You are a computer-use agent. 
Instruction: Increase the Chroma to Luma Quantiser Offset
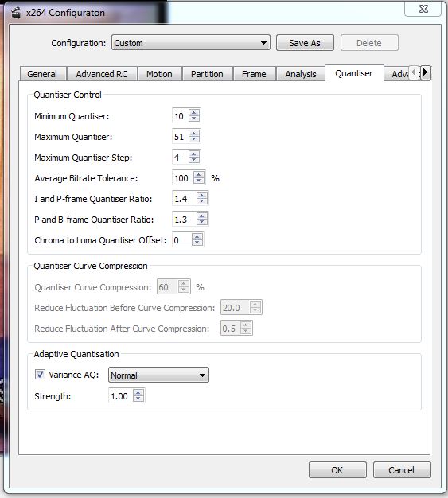(197, 236)
